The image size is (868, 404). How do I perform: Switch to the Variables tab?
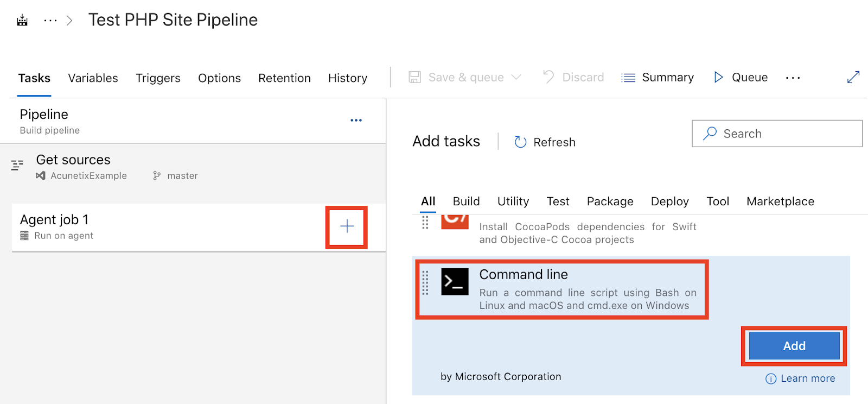pyautogui.click(x=93, y=78)
